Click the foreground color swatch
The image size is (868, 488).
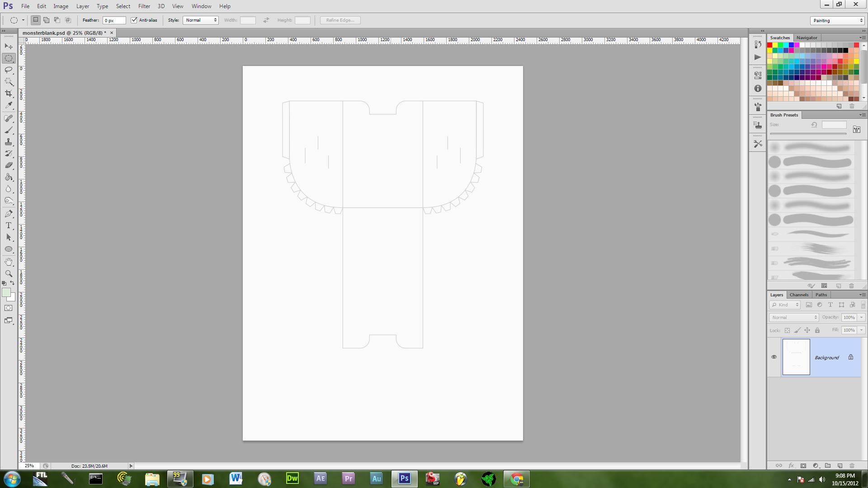click(6, 293)
